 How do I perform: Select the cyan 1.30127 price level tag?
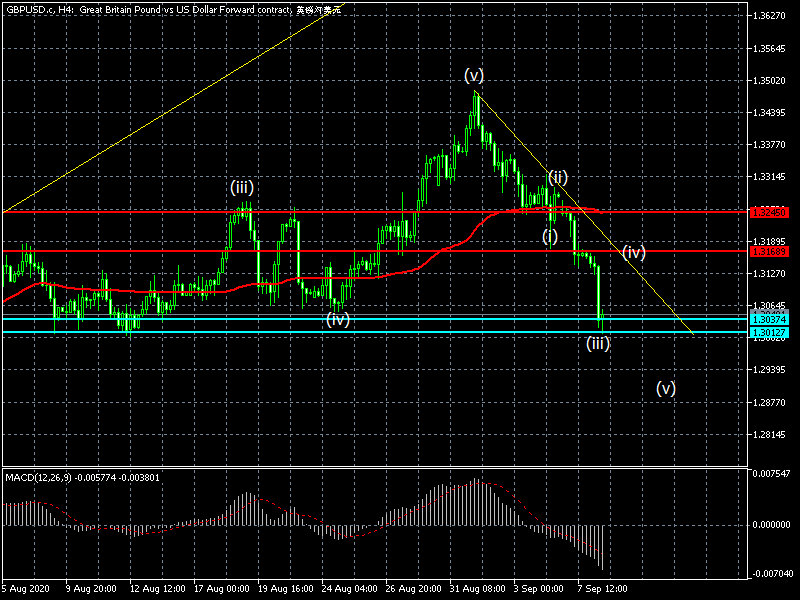pyautogui.click(x=774, y=332)
